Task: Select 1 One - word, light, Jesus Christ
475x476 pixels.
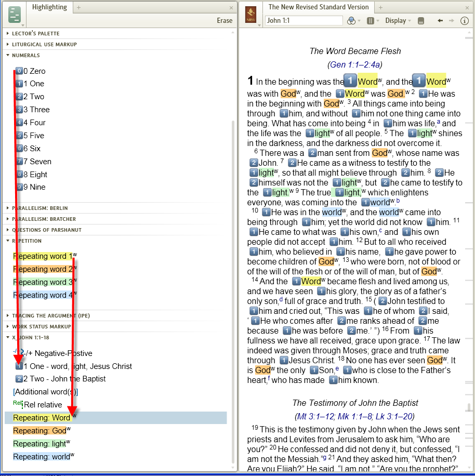Action: pos(73,366)
